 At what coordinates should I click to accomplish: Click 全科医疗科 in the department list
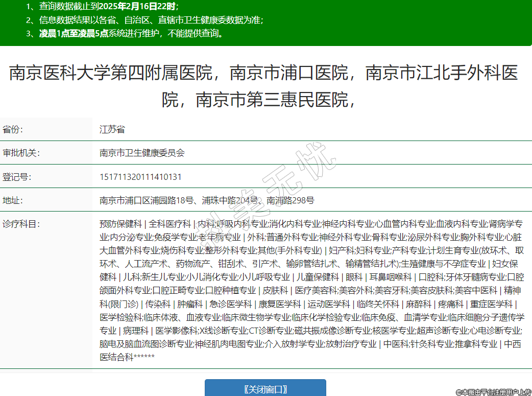[x=170, y=224]
